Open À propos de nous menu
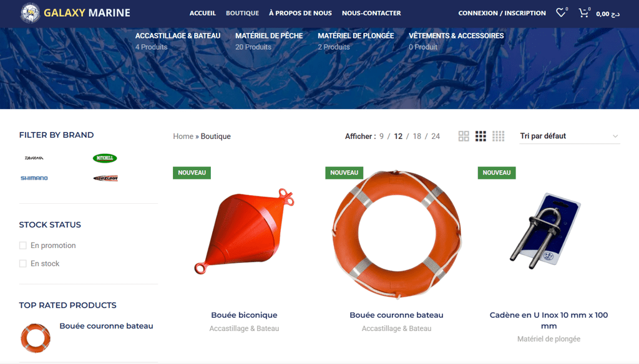 pos(300,13)
